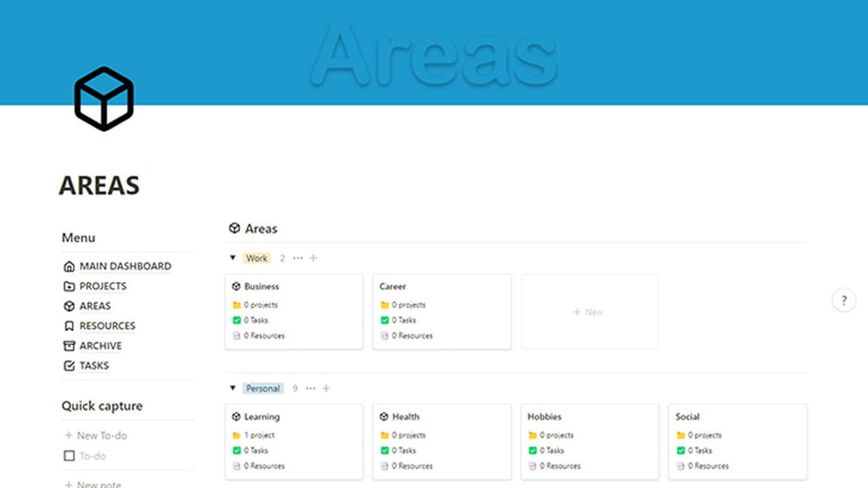The width and height of the screenshot is (868, 488).
Task: Click folder icon on Social card
Action: coord(681,435)
